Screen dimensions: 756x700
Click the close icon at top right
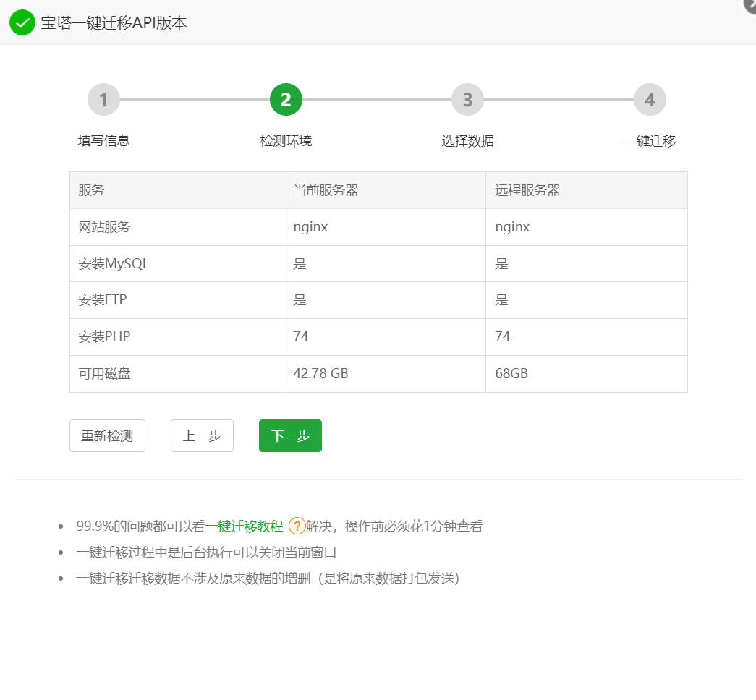pos(749,7)
